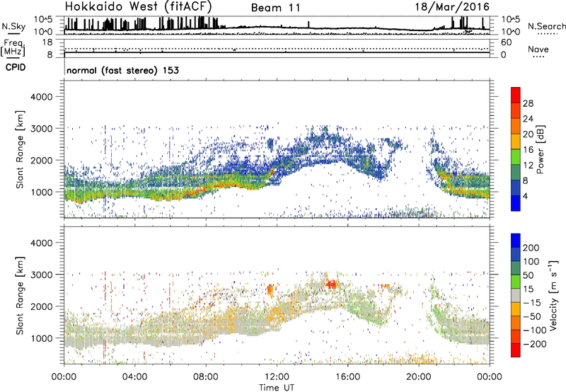Click the 'Freq. [MHz]' axis label

point(13,48)
